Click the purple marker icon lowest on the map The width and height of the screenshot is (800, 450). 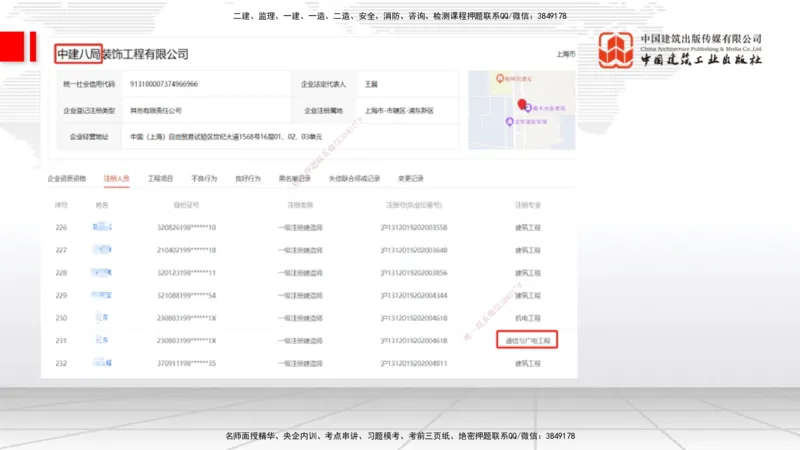tap(509, 121)
